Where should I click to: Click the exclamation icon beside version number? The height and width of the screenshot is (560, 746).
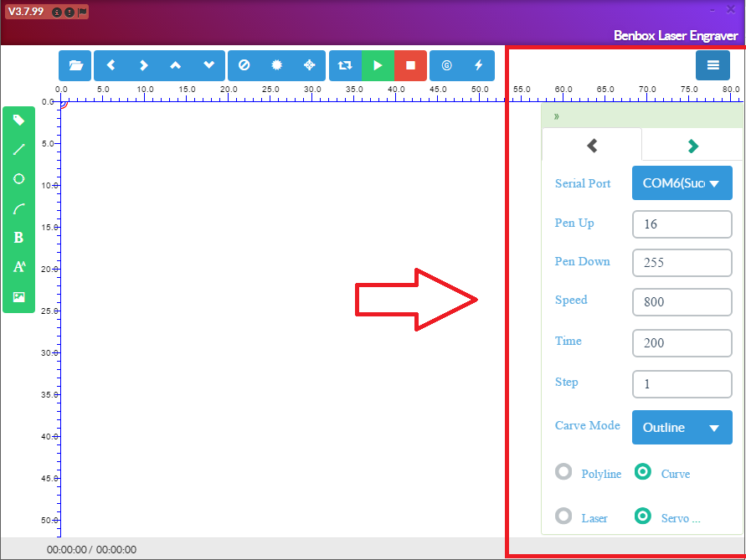pos(69,13)
